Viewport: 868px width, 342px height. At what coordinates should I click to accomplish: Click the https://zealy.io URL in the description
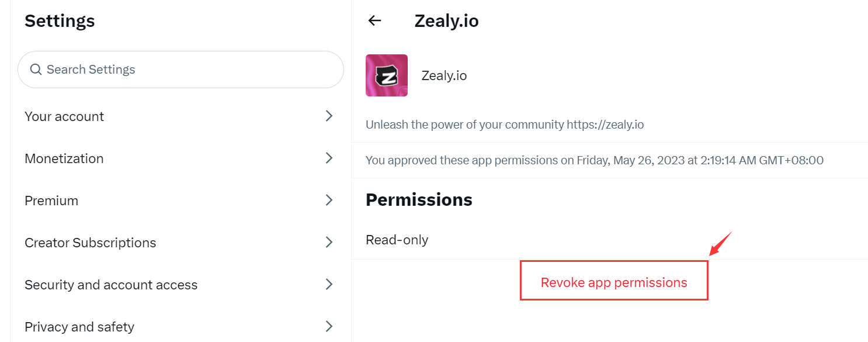coord(605,125)
